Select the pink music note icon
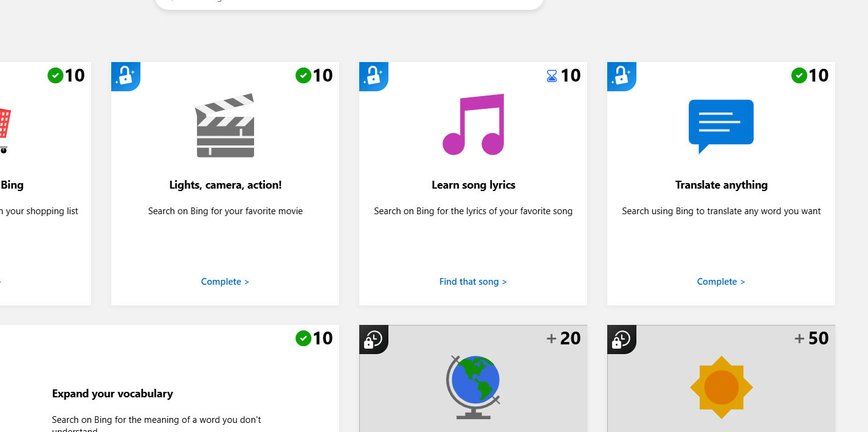Screen dimensions: 868x432 click(x=473, y=125)
